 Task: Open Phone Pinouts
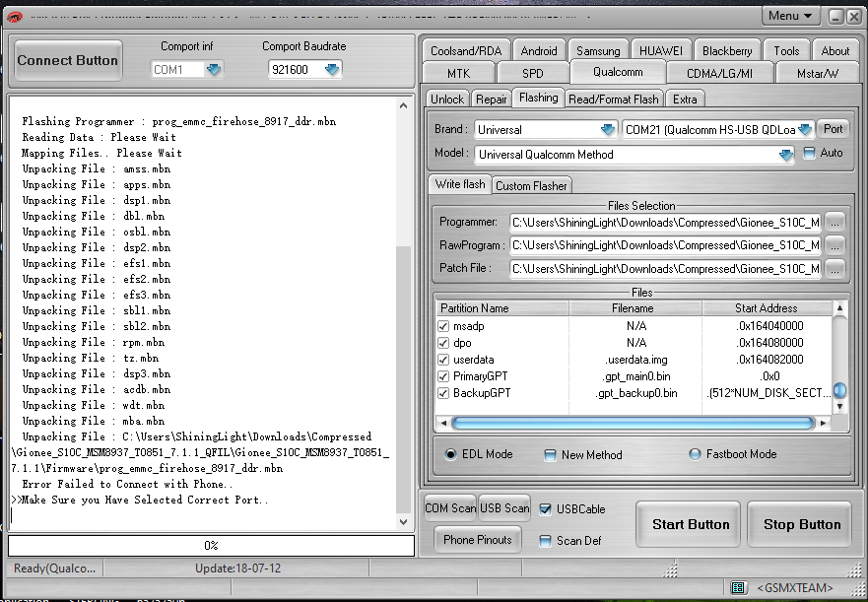pyautogui.click(x=478, y=539)
